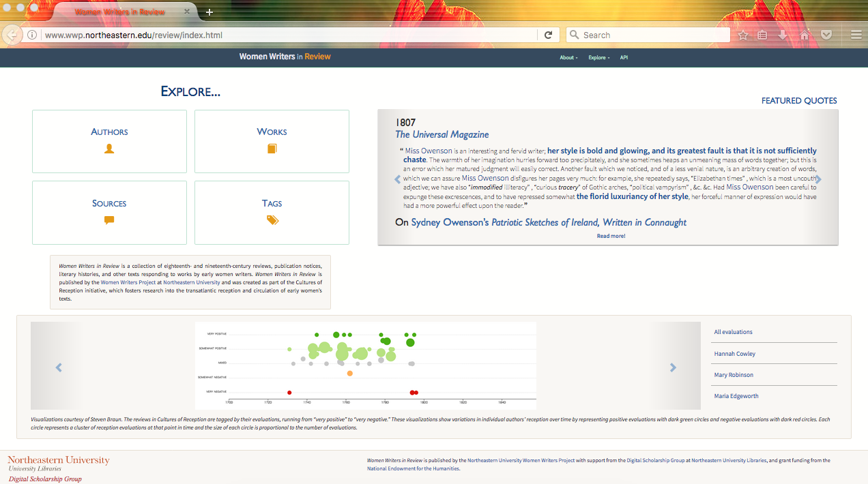Click first Miss Owenson name link
868x484 pixels.
[x=429, y=151]
